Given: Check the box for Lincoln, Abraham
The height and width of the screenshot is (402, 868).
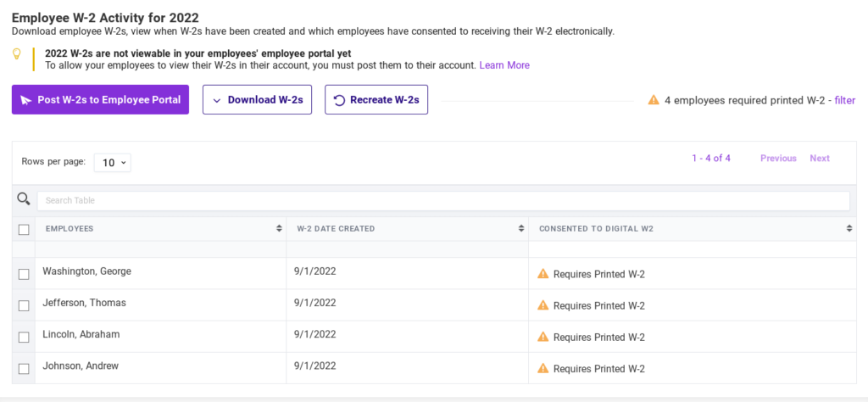Looking at the screenshot, I should coord(24,338).
